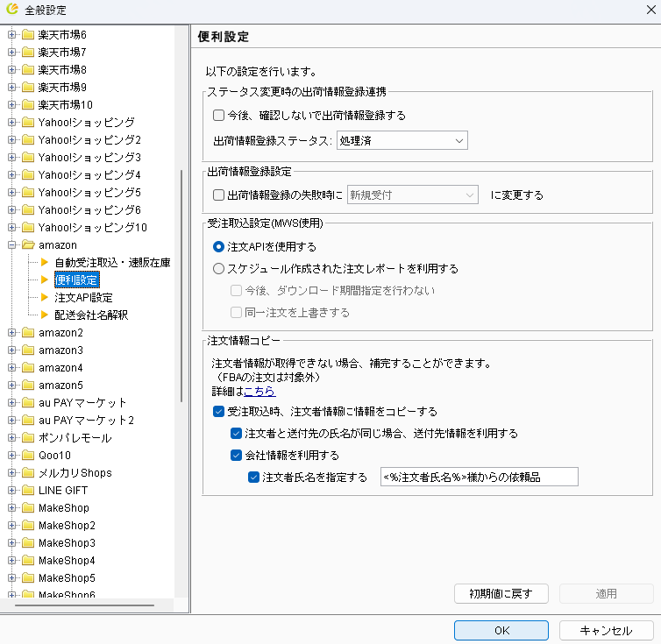Click the Qoo10 folder icon
661x644 pixels.
(x=28, y=456)
